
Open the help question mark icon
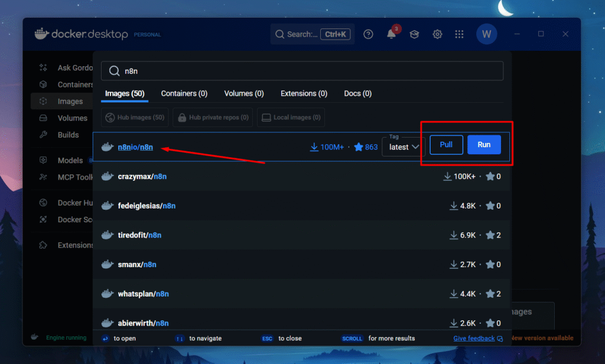(x=368, y=34)
